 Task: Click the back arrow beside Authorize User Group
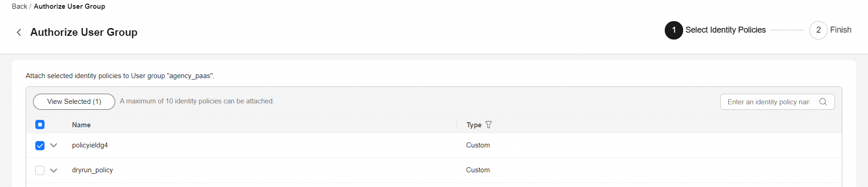coord(19,32)
